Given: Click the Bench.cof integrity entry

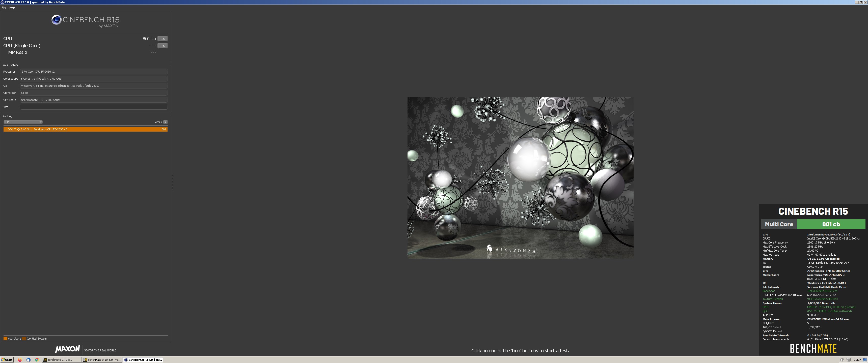Looking at the screenshot, I should pyautogui.click(x=768, y=291).
